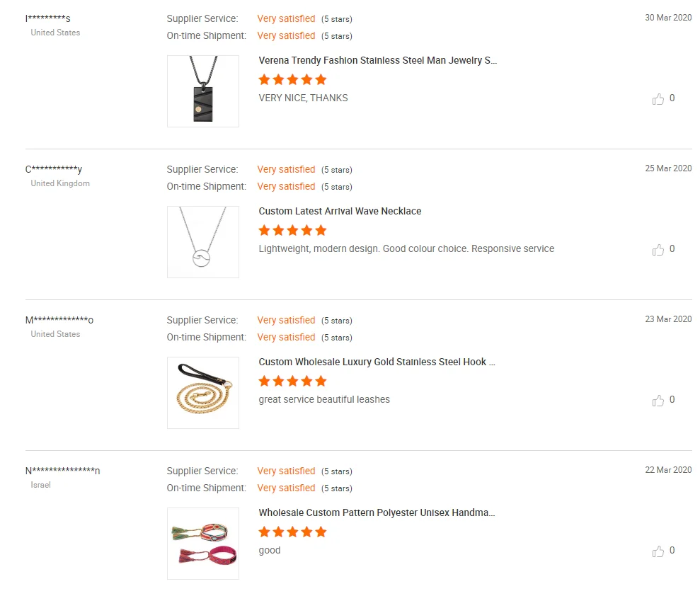700x596 pixels.
Task: Click the reviewer name C***********y
Action: (54, 169)
